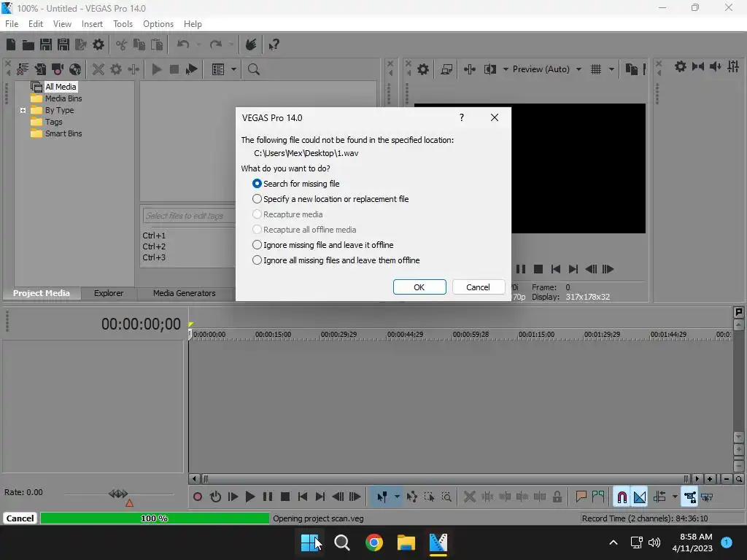Click the Preview on external monitor icon
The image size is (747, 560).
(x=446, y=69)
